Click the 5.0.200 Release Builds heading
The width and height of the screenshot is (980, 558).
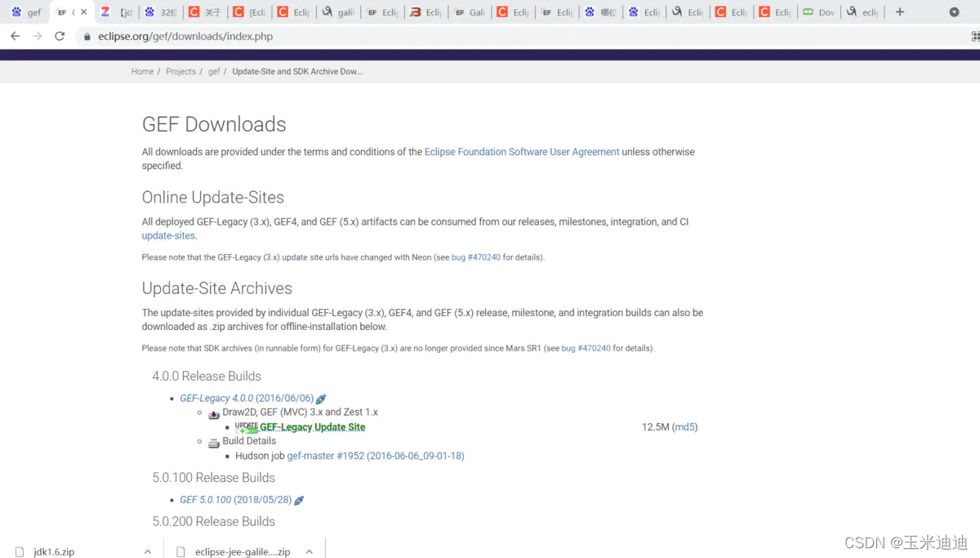[213, 521]
